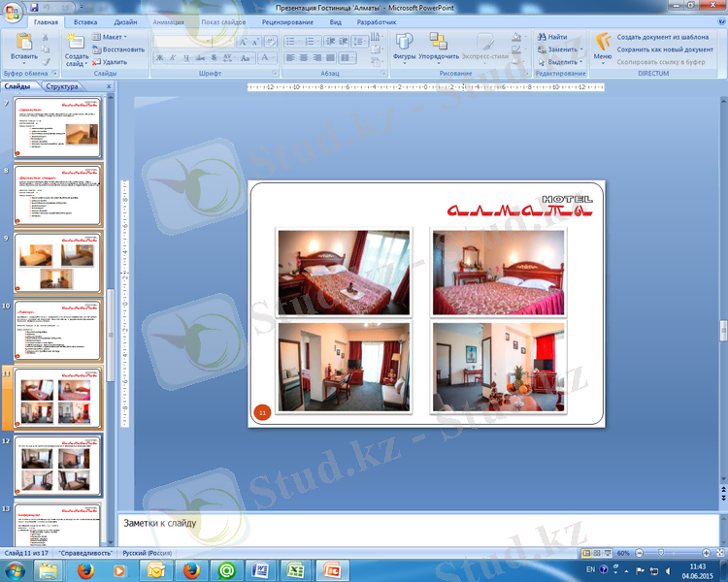Click the volume speaker tray icon

[668, 570]
